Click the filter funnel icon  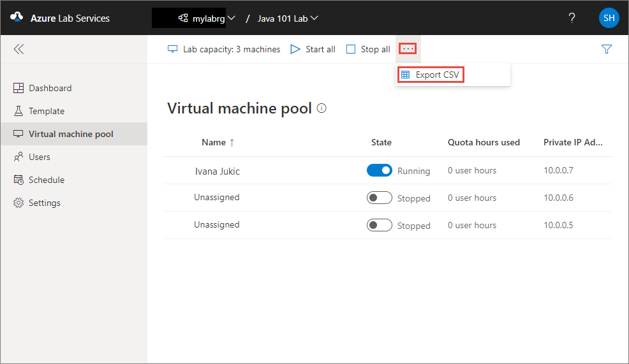[x=607, y=49]
